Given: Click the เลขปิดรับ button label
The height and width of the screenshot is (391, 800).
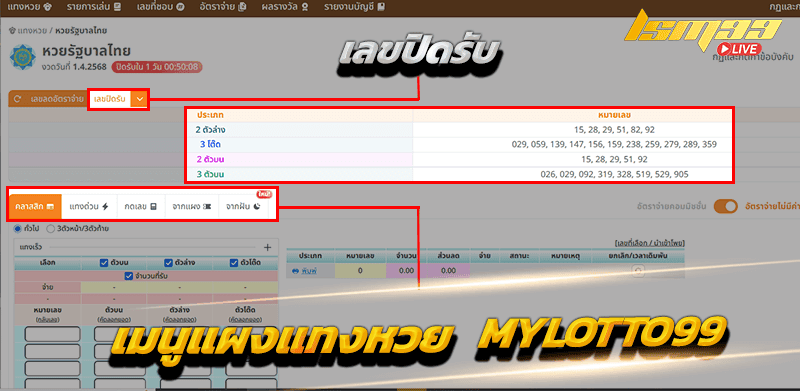Looking at the screenshot, I should click(110, 99).
